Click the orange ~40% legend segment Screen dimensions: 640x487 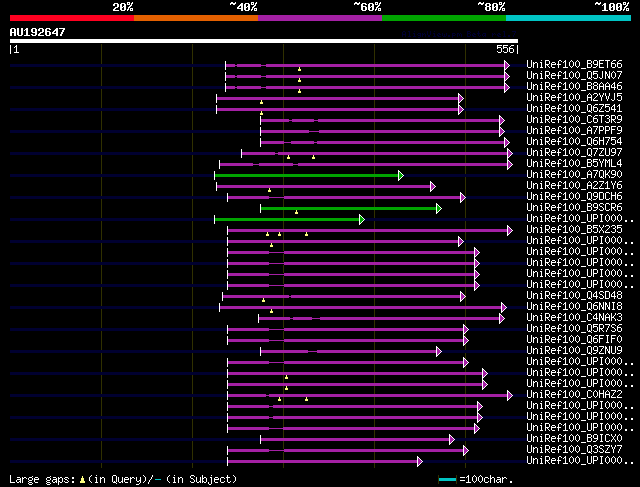(x=196, y=18)
